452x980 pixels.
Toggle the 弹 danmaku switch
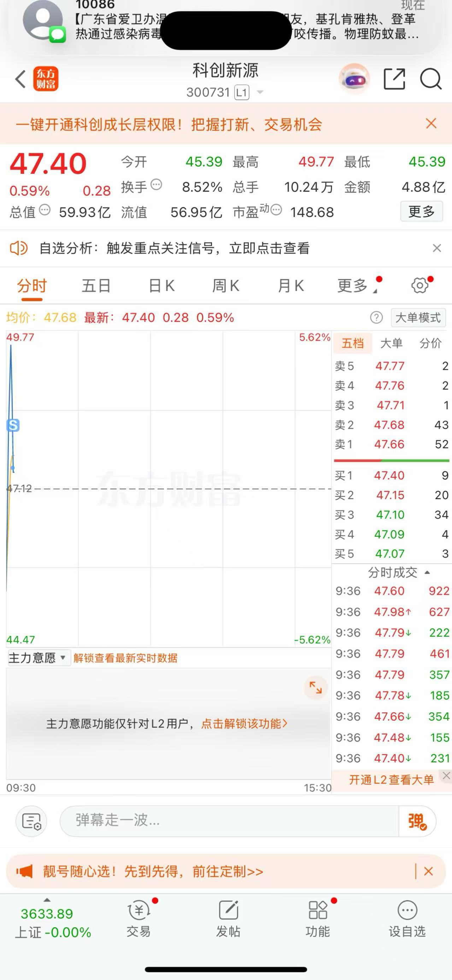(417, 821)
